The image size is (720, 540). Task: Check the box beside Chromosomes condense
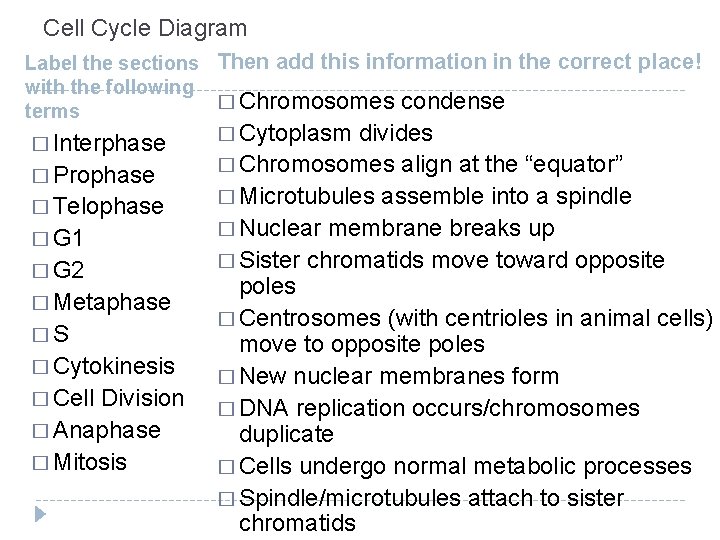tap(226, 102)
